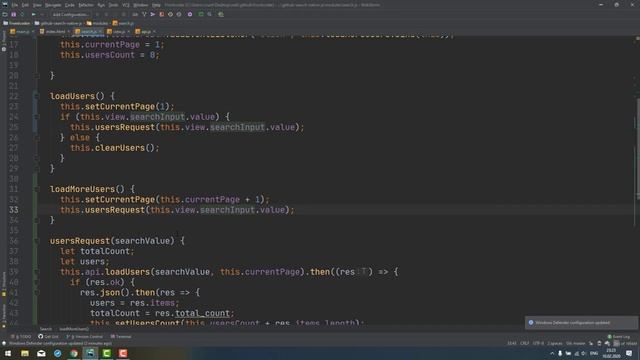Image resolution: width=640 pixels, height=360 pixels.
Task: Place cursor on 'this.clearUsers();' line
Action: [x=115, y=148]
